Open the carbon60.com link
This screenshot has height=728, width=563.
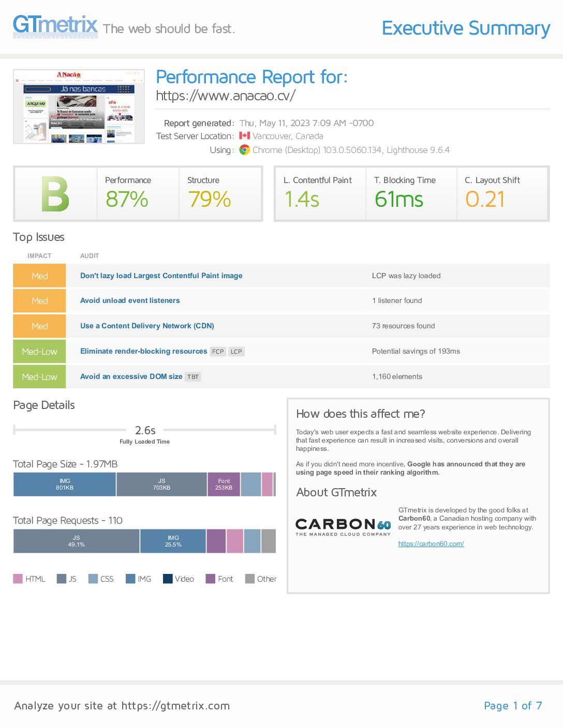pyautogui.click(x=431, y=544)
